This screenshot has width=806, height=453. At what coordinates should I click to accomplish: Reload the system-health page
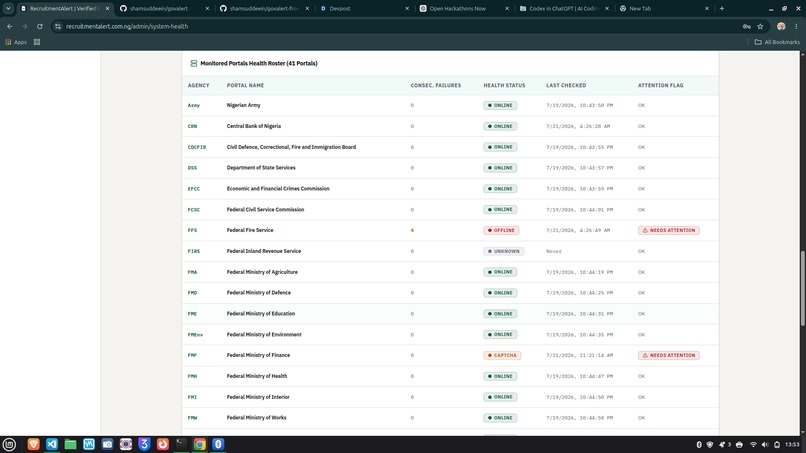(x=40, y=26)
